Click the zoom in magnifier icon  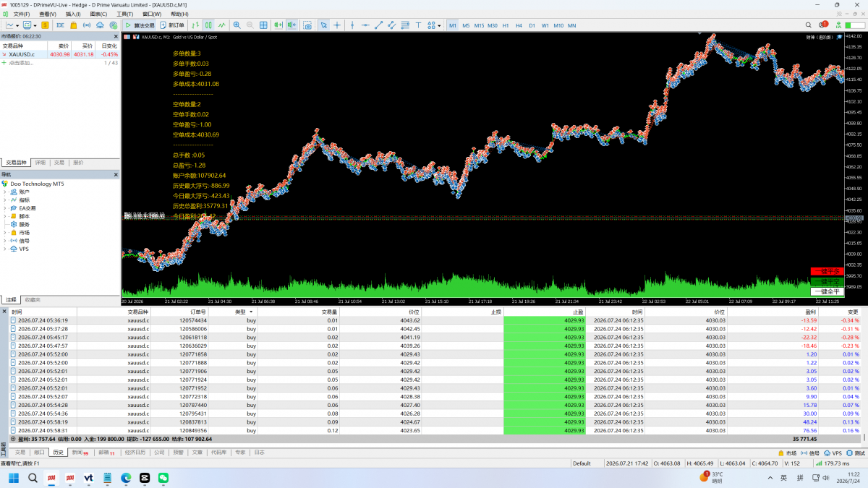(x=237, y=25)
